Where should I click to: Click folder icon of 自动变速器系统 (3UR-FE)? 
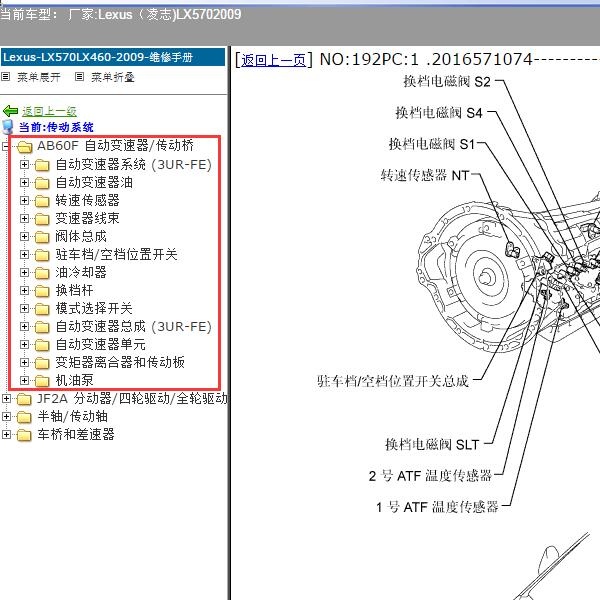point(42,165)
